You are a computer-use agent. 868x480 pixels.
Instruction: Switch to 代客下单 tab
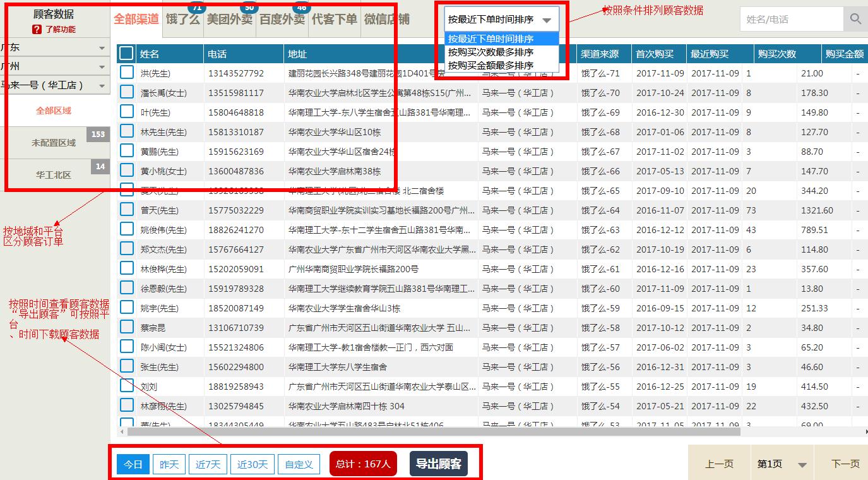(x=335, y=19)
